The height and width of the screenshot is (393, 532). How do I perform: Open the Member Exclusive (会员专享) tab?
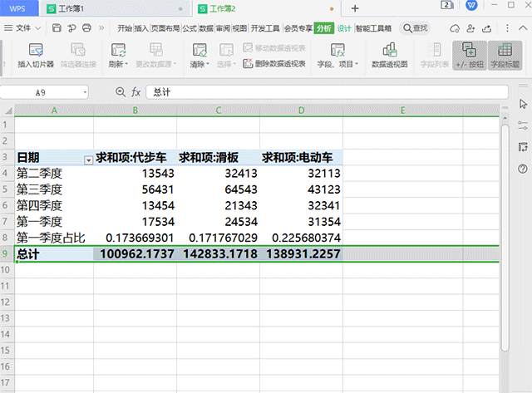[298, 28]
